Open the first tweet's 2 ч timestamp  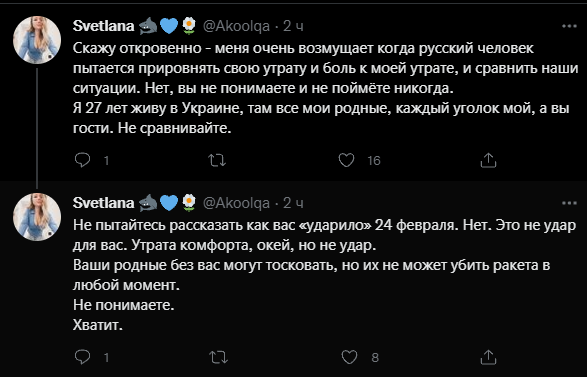point(293,26)
